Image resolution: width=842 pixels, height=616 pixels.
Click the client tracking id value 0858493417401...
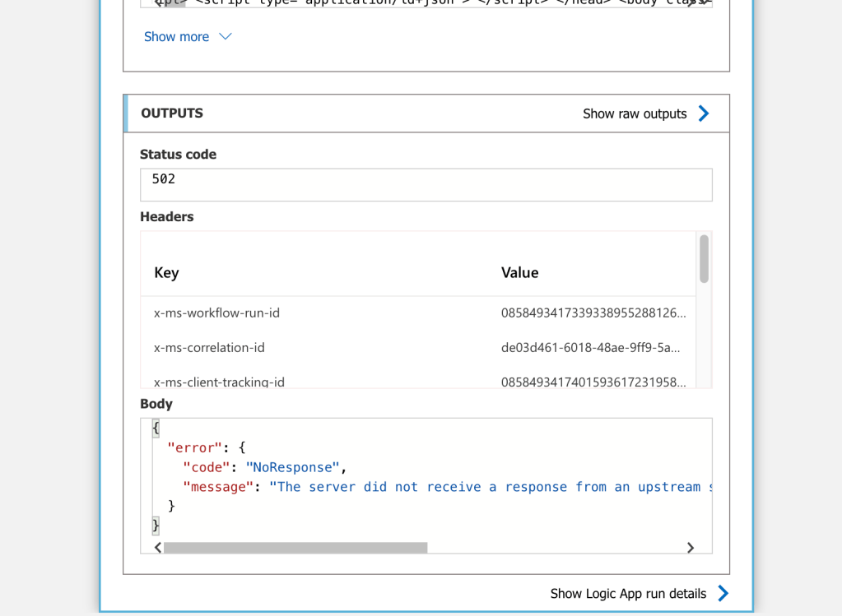tap(593, 382)
